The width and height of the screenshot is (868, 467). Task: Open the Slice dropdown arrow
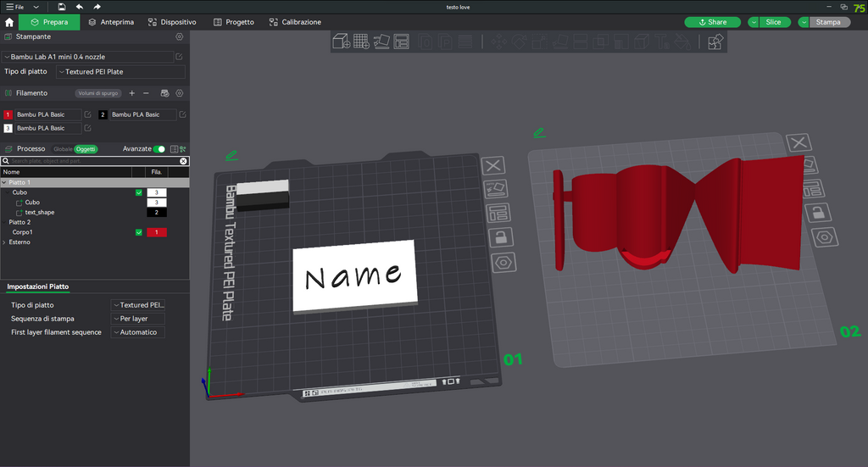tap(753, 22)
